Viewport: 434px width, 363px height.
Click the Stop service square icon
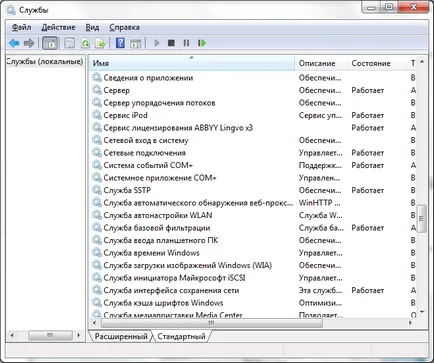[171, 43]
